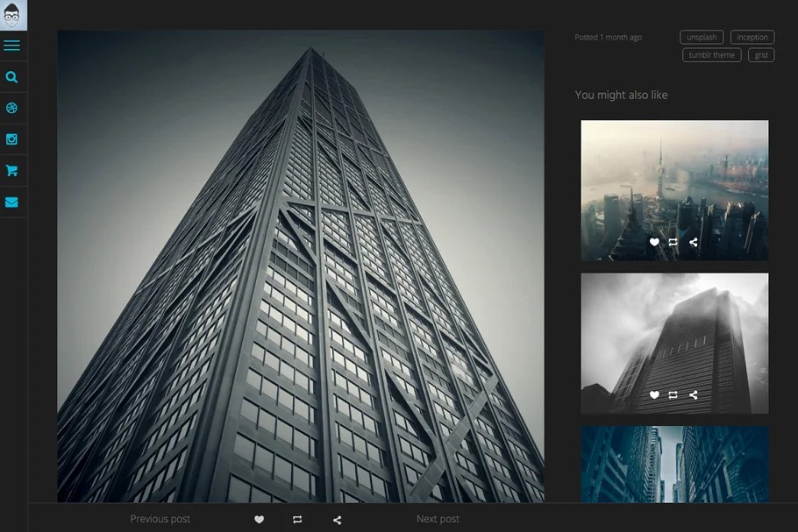Screen dimensions: 798x532
Task: Share the grayscale skyscraper post
Action: pyautogui.click(x=693, y=395)
